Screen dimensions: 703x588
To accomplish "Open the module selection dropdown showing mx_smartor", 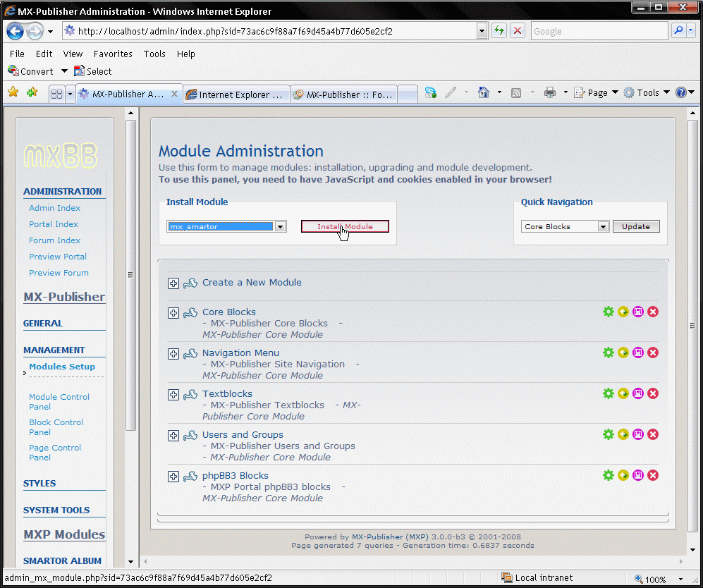I will pyautogui.click(x=280, y=226).
